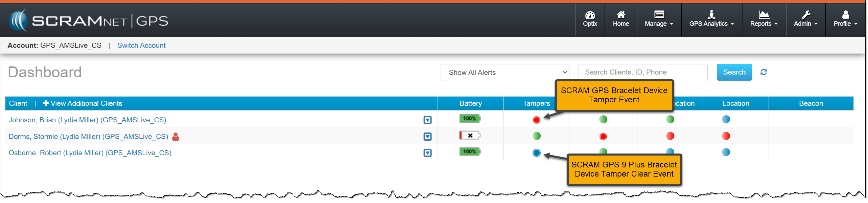
Task: Click the Switch Account link
Action: pos(141,45)
